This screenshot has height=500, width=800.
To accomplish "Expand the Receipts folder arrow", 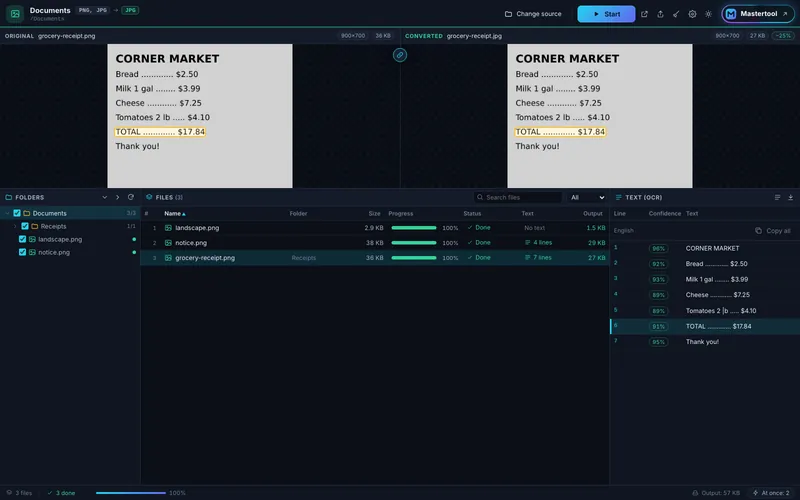I will tap(15, 226).
